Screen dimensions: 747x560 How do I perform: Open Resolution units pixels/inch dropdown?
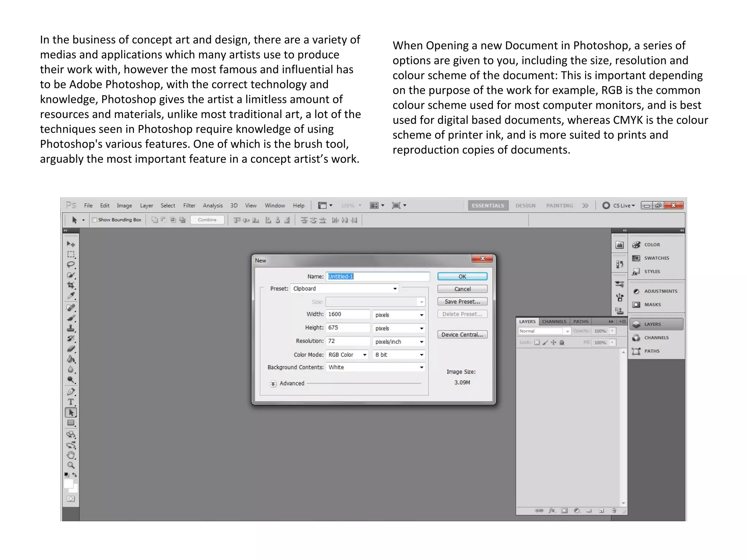click(x=399, y=342)
